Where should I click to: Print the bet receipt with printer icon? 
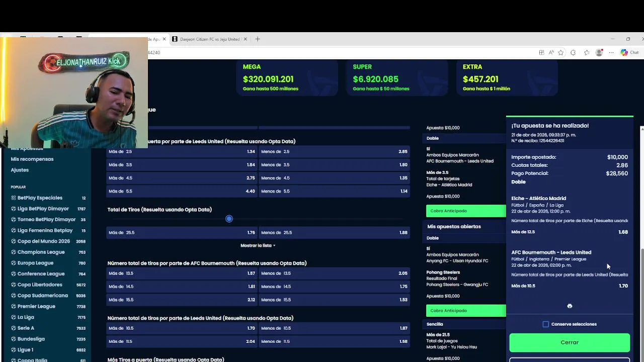tap(570, 306)
